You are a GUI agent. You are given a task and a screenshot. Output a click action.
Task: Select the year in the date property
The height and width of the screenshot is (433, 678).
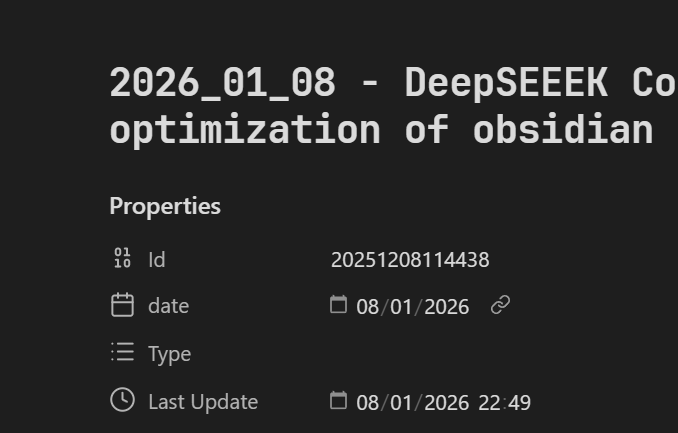tap(447, 307)
